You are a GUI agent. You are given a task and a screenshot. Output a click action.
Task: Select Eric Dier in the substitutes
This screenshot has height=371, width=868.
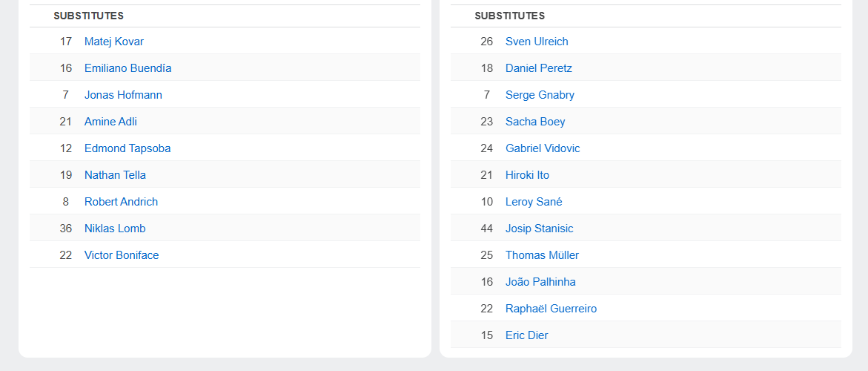[527, 335]
